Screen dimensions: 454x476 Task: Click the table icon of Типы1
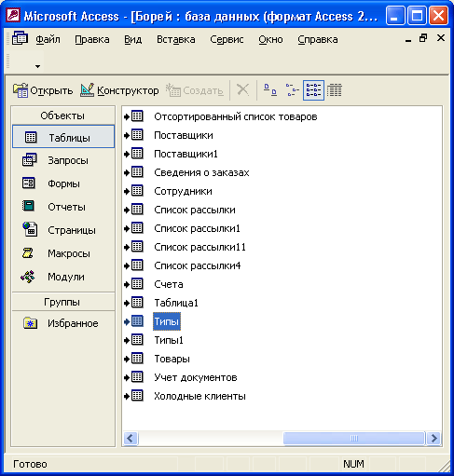pos(137,340)
